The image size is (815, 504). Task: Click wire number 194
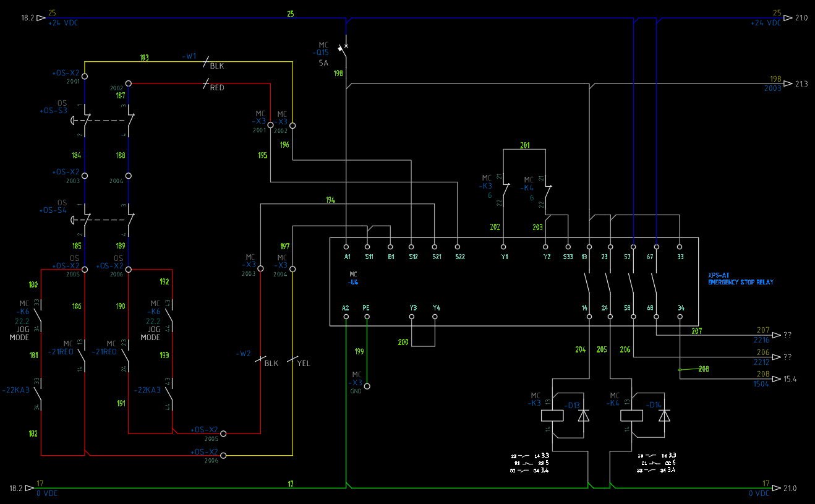tap(330, 200)
